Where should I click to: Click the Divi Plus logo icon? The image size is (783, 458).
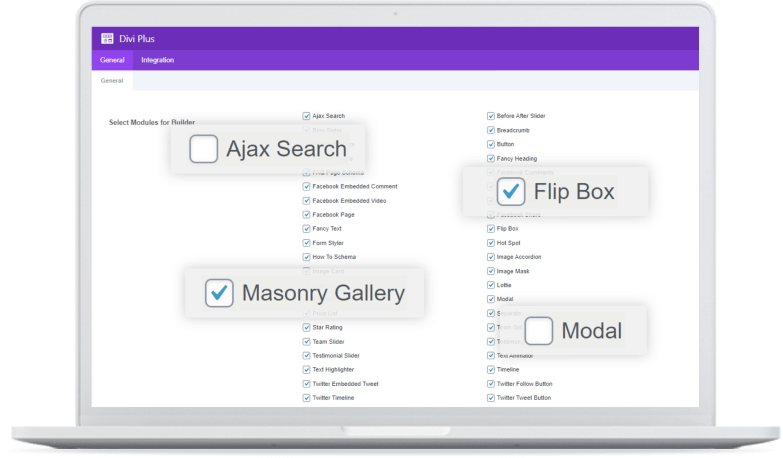click(x=107, y=38)
